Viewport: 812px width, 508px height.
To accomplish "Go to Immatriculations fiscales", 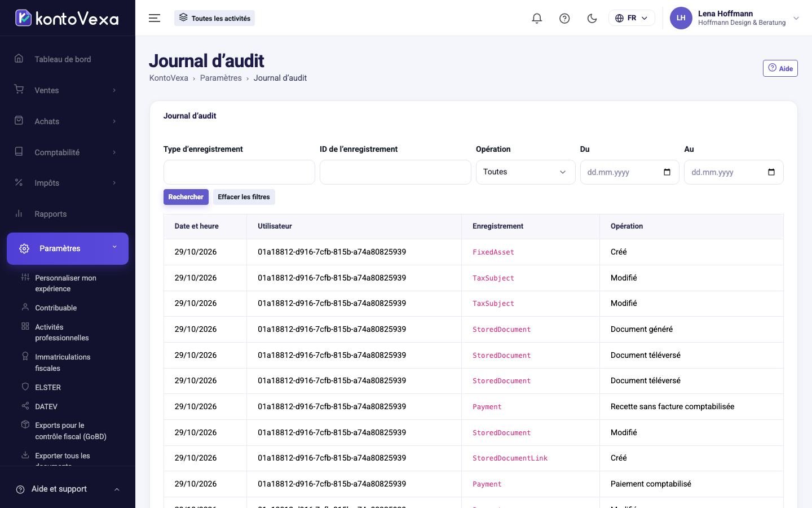I will click(x=63, y=362).
